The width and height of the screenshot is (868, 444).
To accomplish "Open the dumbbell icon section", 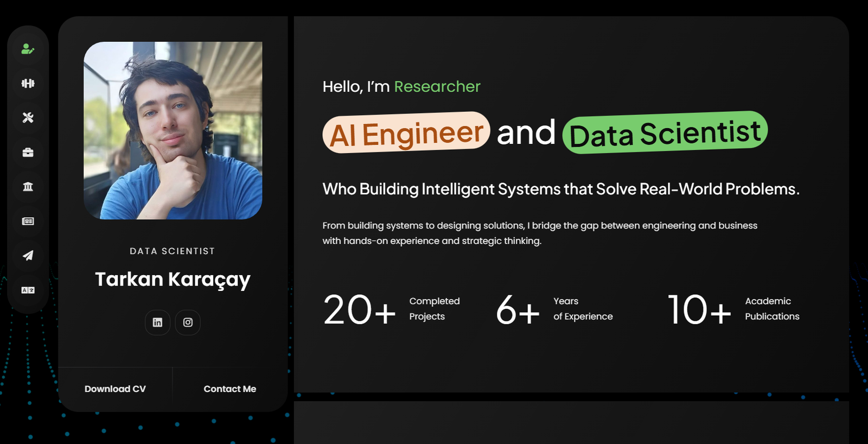I will click(28, 84).
